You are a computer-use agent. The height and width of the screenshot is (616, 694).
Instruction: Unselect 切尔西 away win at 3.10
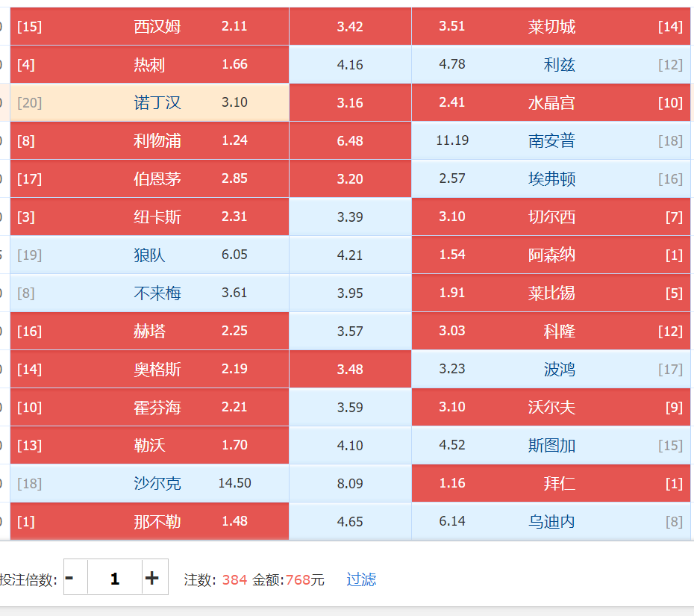[551, 217]
